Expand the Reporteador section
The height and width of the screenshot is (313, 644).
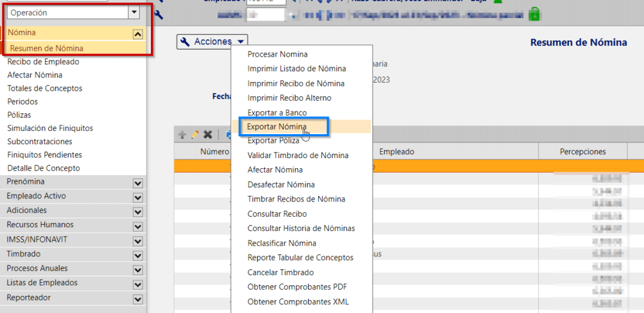pyautogui.click(x=138, y=299)
